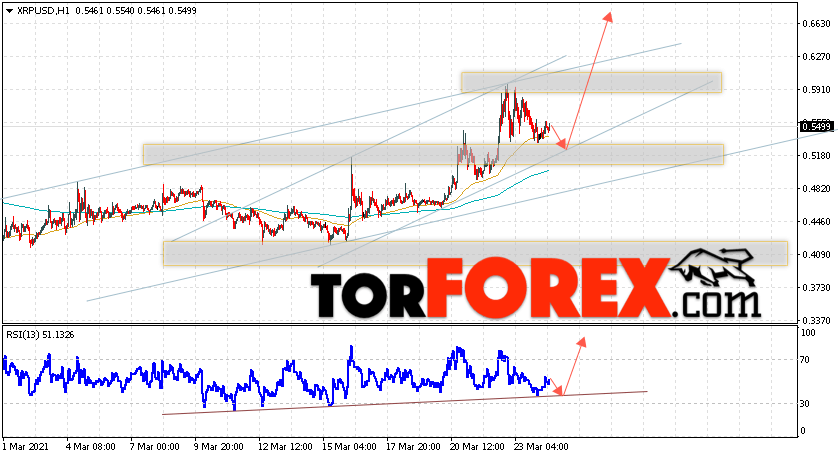This screenshot has height=458, width=838.
Task: Click the RSI scale value 70
Action: coord(806,360)
